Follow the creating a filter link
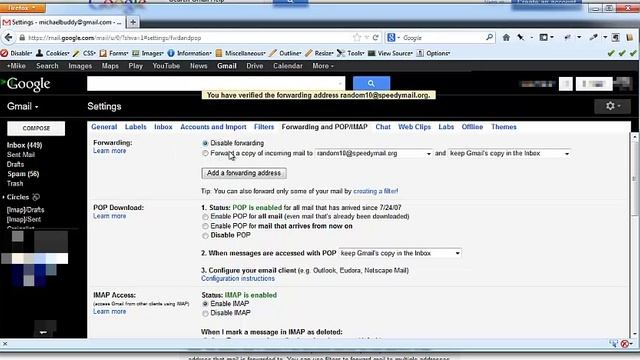Screen dimensions: 640x360 click(376, 191)
